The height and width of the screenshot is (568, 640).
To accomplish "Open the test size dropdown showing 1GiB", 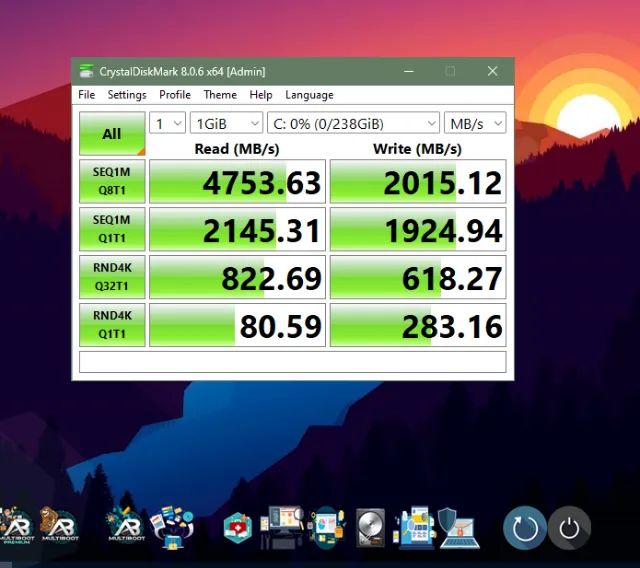I will point(227,123).
